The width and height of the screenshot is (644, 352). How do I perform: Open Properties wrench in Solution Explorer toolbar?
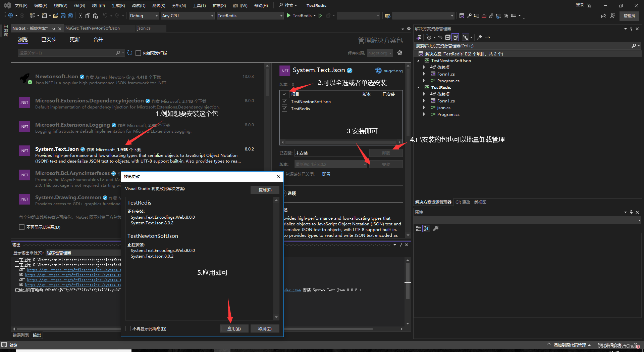[480, 37]
